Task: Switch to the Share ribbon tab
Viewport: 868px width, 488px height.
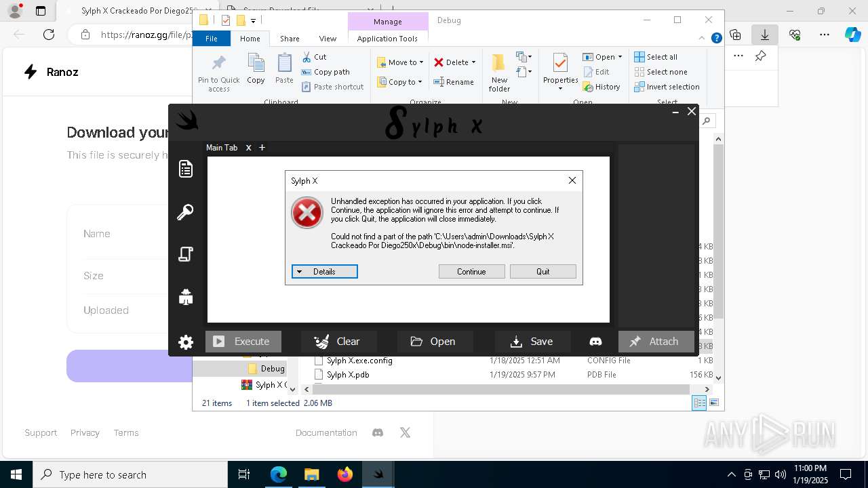Action: (290, 39)
